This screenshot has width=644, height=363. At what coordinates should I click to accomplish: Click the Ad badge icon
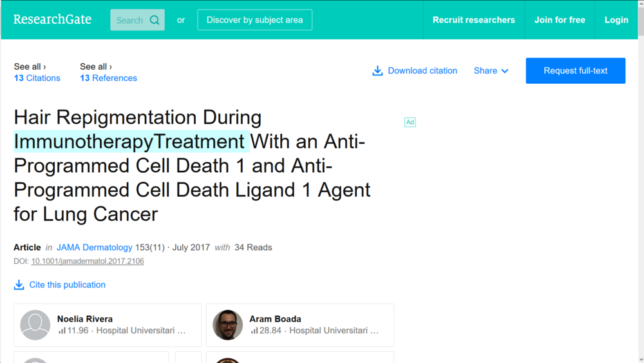click(x=410, y=123)
